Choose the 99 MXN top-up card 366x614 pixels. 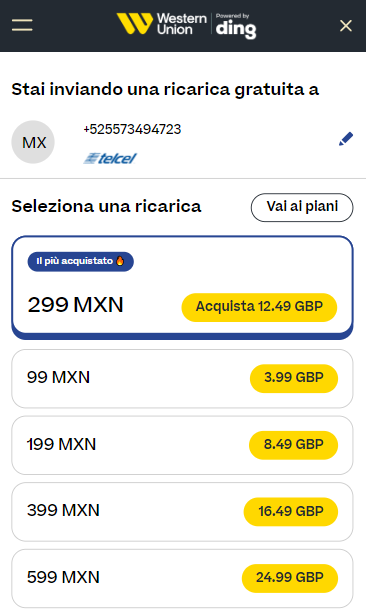point(182,379)
